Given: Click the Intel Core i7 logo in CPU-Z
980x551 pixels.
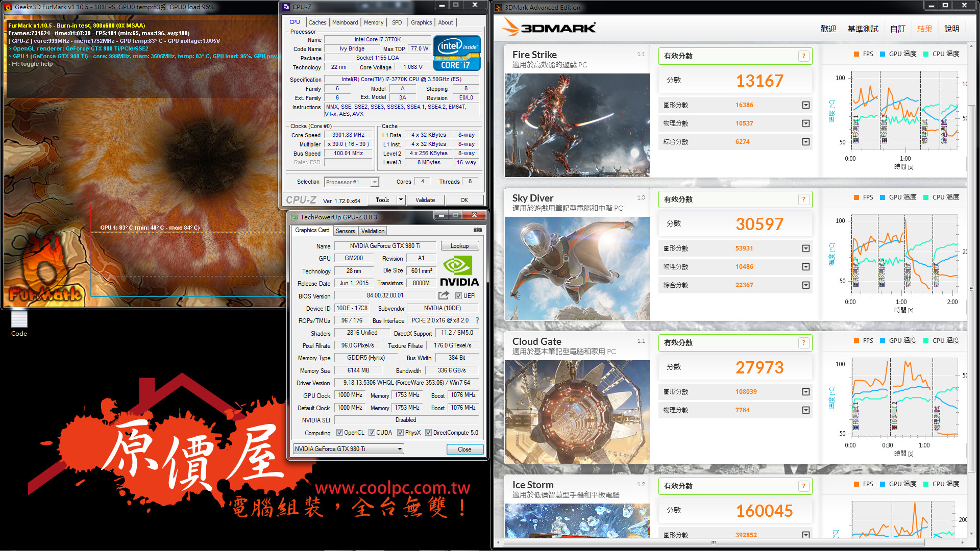Looking at the screenshot, I should pos(457,53).
